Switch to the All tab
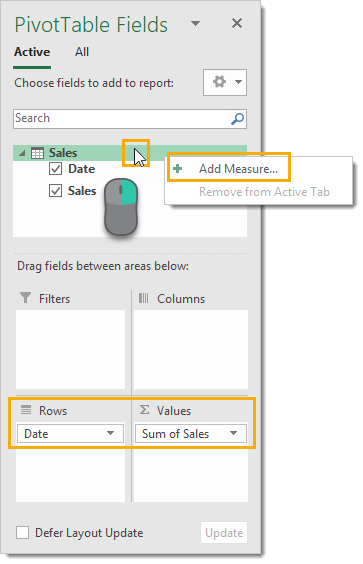Screen dimensions: 363x564 click(x=82, y=52)
